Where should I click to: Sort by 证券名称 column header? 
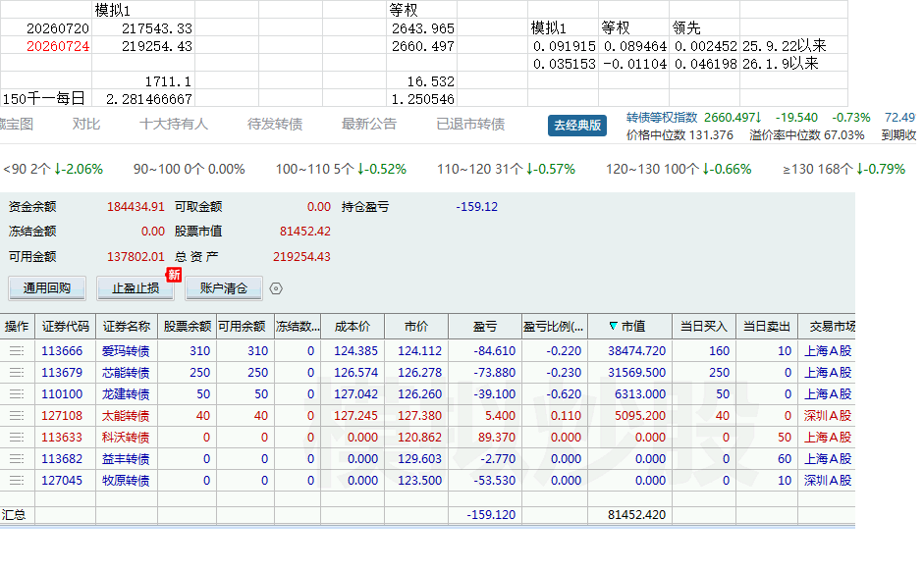[127, 326]
